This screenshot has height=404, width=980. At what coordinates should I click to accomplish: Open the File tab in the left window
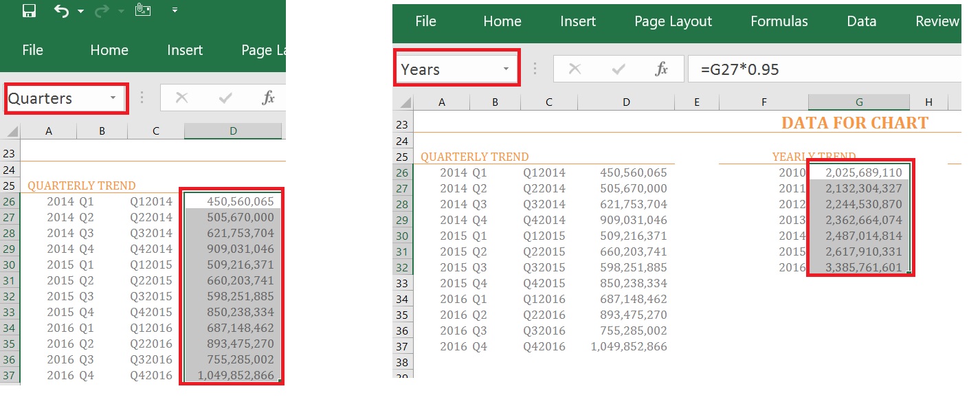pyautogui.click(x=32, y=50)
